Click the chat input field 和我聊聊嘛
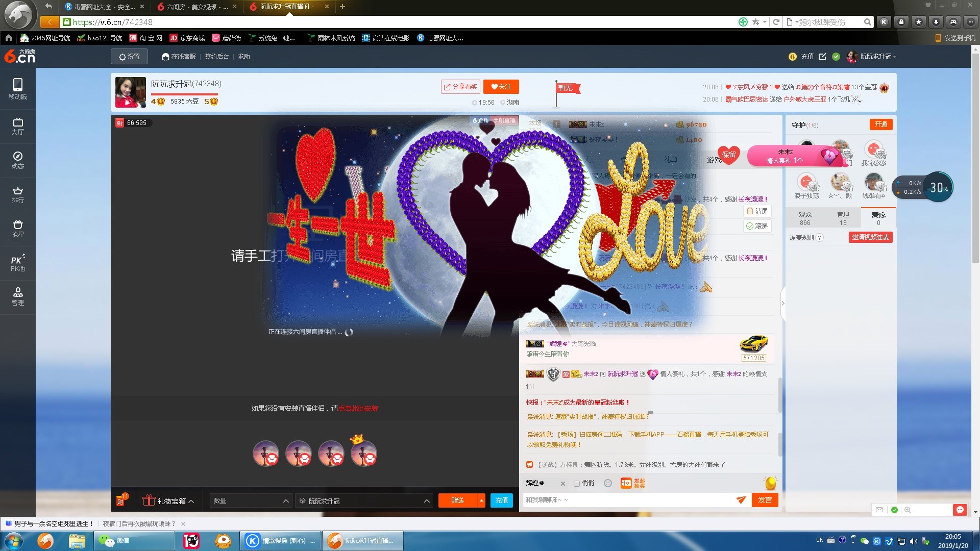 pos(629,500)
